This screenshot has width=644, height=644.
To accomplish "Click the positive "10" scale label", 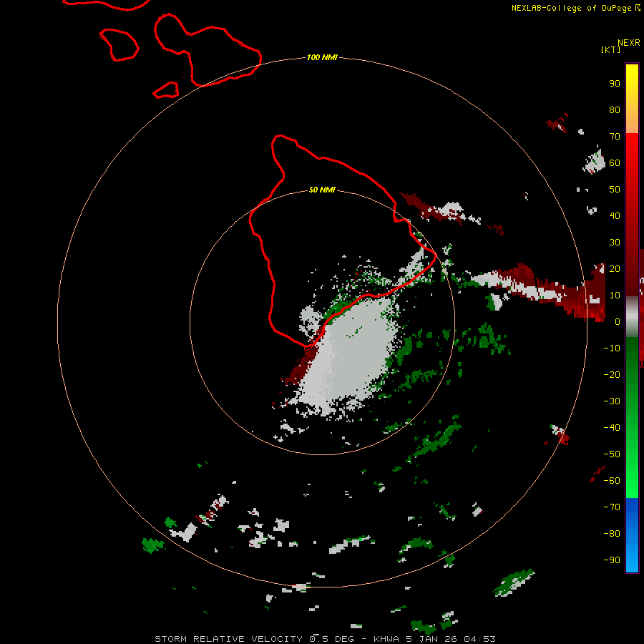I will point(615,296).
